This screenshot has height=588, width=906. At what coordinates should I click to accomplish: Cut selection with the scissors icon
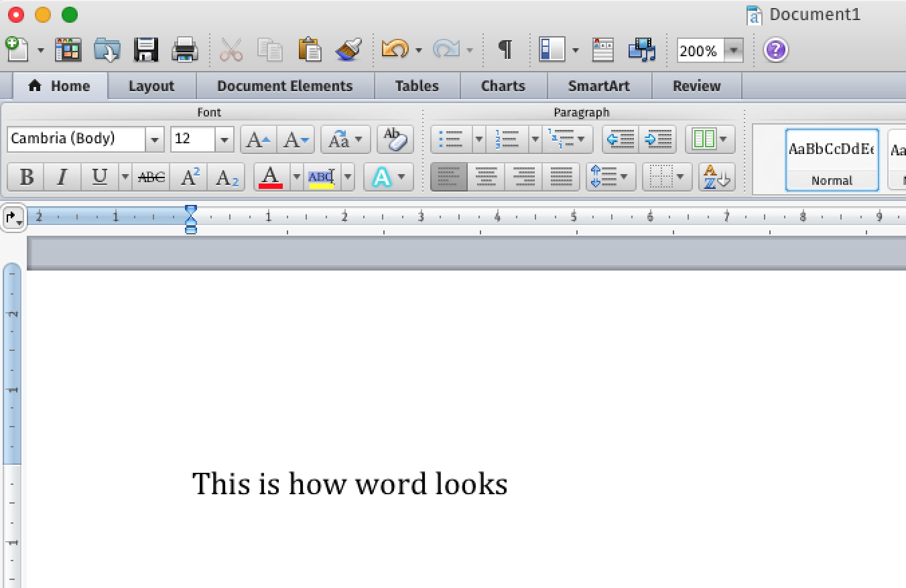pos(231,50)
